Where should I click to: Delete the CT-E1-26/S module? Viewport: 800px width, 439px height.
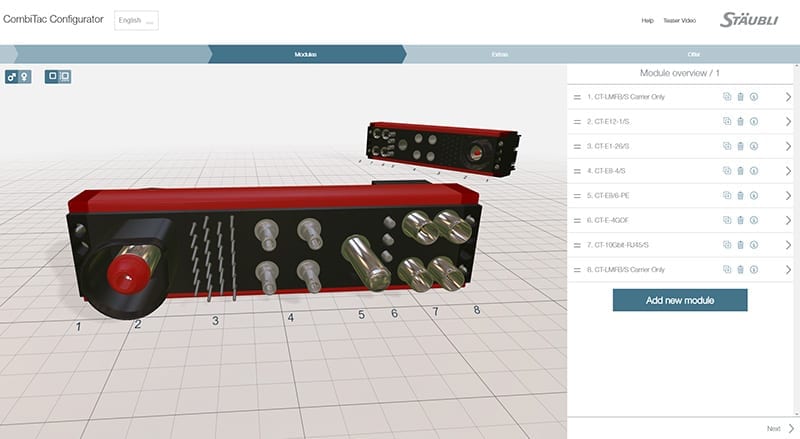click(740, 146)
